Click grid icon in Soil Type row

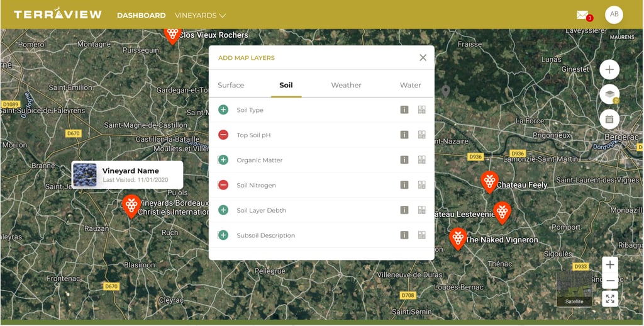point(421,110)
